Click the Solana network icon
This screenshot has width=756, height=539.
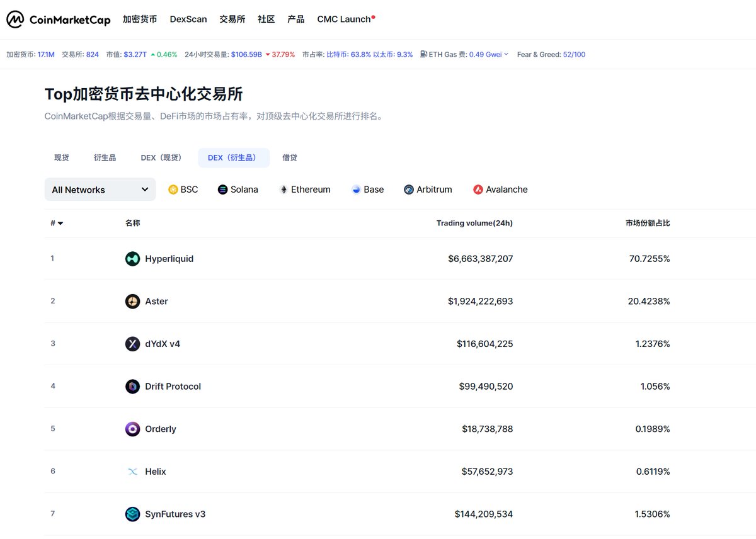pyautogui.click(x=222, y=190)
